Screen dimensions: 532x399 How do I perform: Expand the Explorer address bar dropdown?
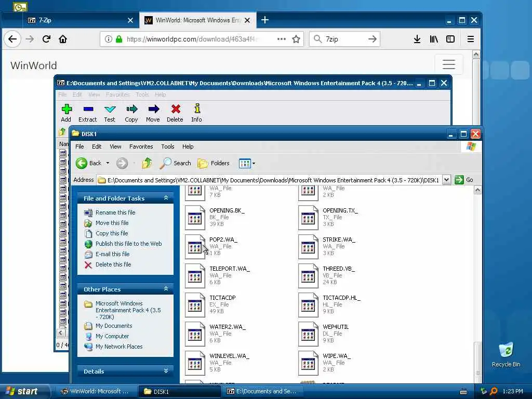[446, 180]
